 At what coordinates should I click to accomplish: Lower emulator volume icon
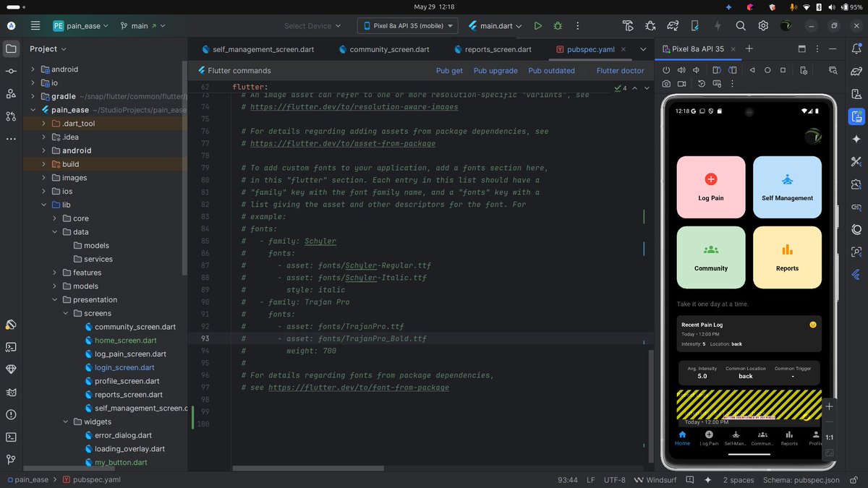tap(696, 70)
